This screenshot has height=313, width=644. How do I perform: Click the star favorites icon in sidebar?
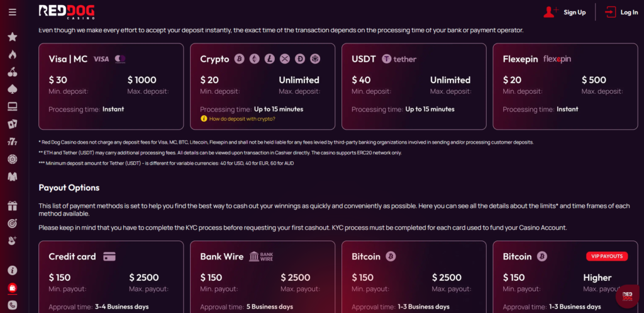13,37
